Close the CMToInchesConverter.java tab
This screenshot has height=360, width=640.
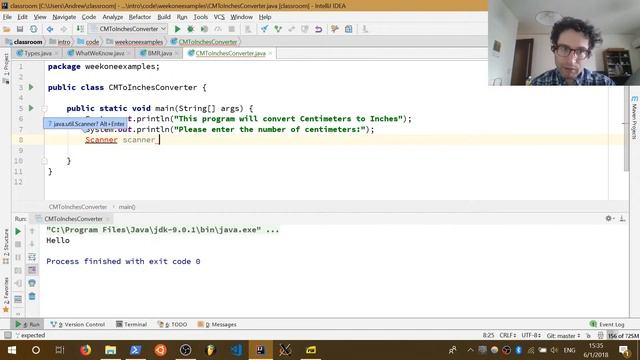(270, 53)
